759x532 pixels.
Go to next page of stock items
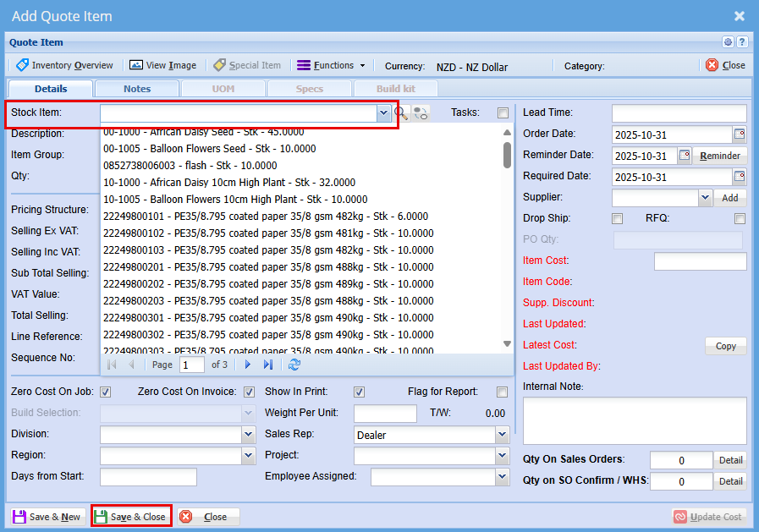(x=248, y=365)
